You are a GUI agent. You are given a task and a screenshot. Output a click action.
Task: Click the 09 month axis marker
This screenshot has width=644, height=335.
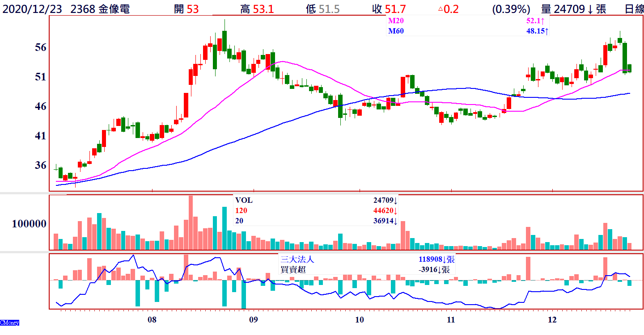[254, 320]
